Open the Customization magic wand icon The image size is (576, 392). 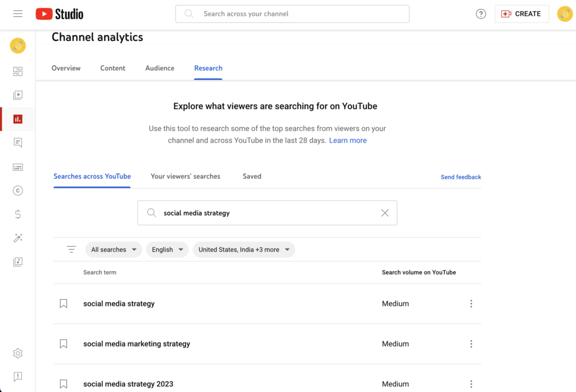17,238
